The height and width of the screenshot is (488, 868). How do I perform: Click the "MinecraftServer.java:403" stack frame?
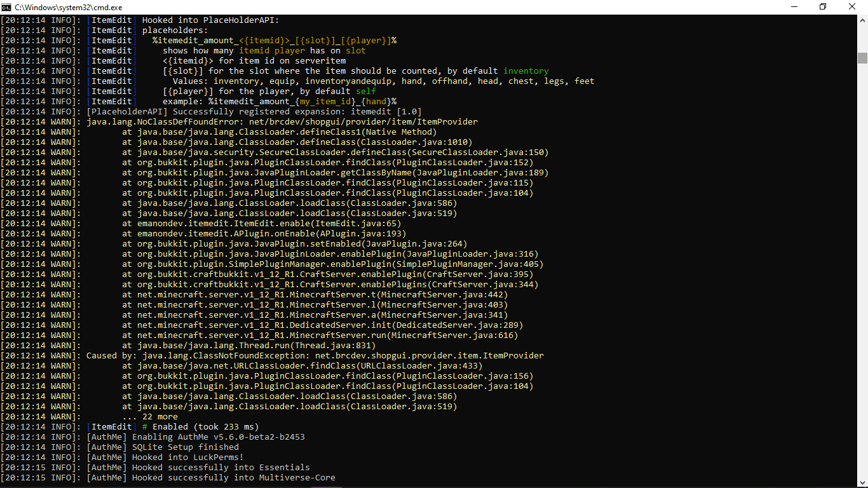315,304
